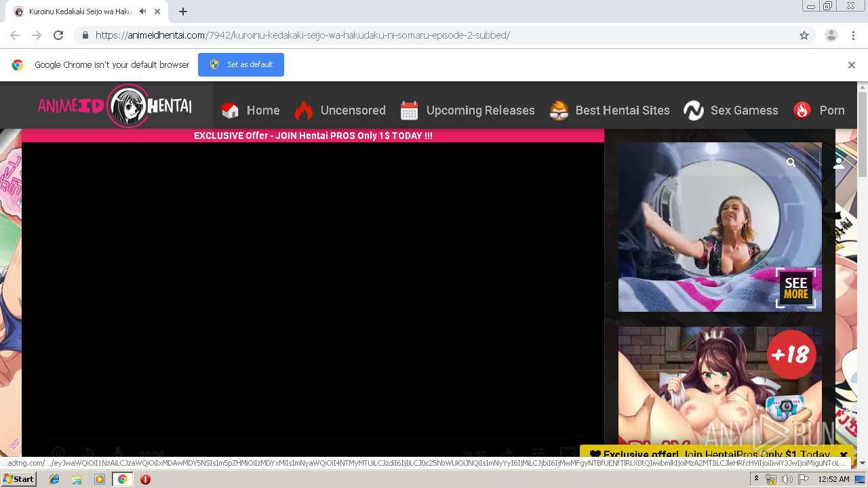Click the calendar icon beside Upcoming Releases
868x488 pixels.
tap(409, 110)
